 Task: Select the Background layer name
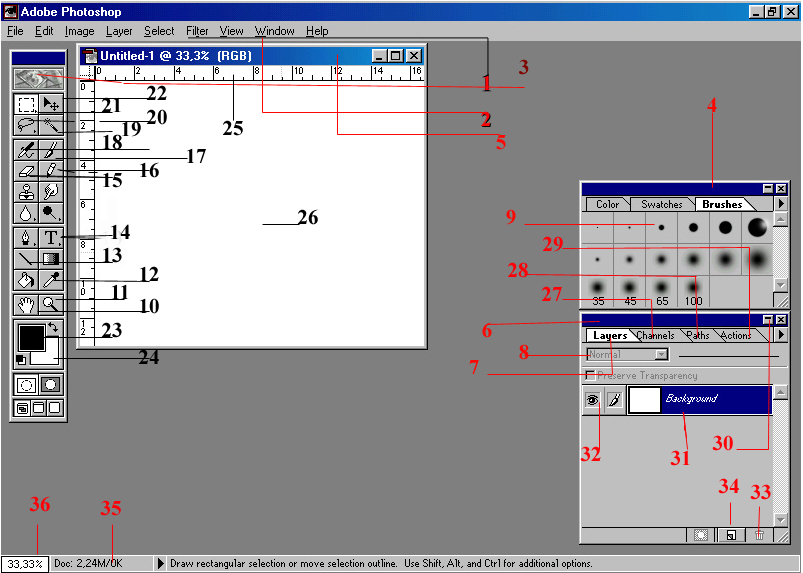point(691,398)
